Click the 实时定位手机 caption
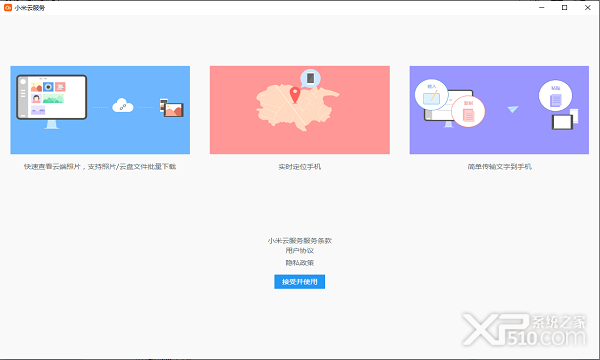600x360 pixels. (300, 166)
